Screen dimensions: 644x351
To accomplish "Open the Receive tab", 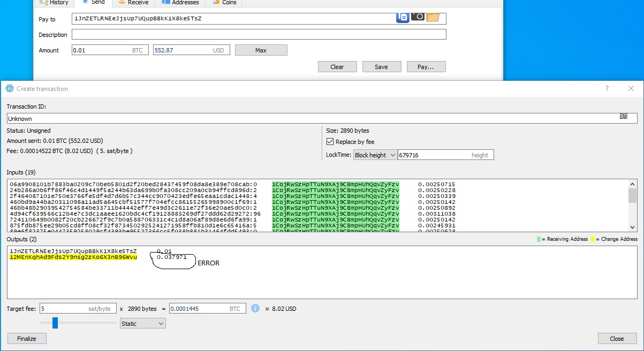I will tap(133, 2).
